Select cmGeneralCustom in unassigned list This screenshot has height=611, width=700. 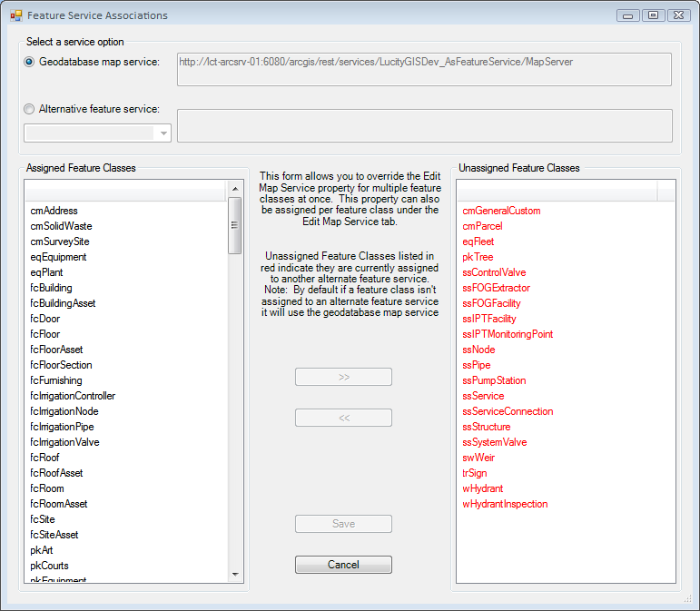point(501,211)
